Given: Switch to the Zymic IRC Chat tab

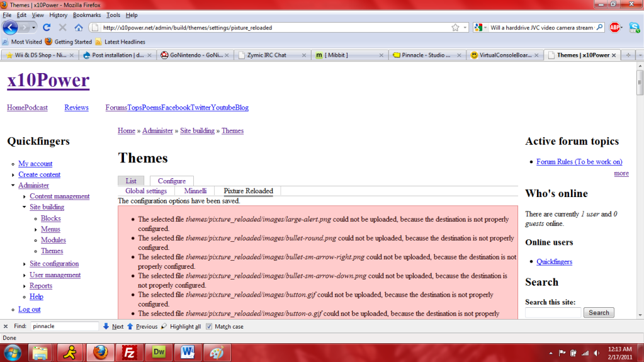Looking at the screenshot, I should [271, 55].
